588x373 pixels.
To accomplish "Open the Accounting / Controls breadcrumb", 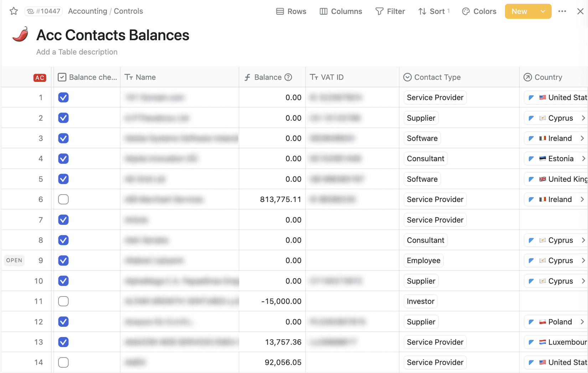I will click(105, 11).
